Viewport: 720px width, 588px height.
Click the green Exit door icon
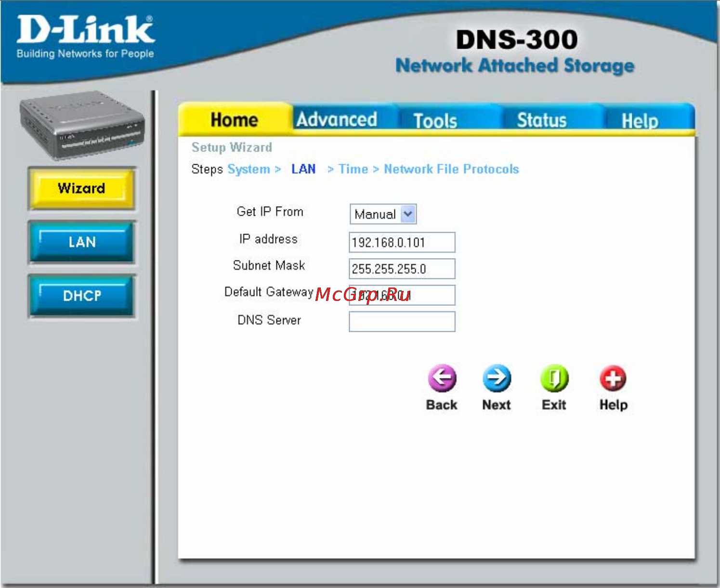point(554,379)
